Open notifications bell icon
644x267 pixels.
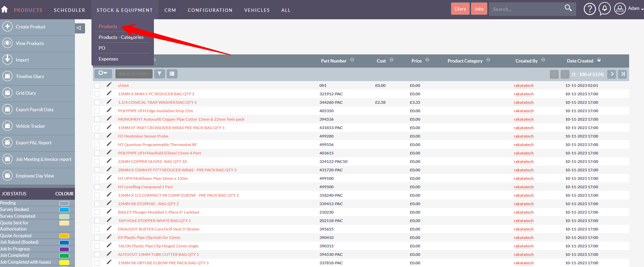tap(605, 8)
